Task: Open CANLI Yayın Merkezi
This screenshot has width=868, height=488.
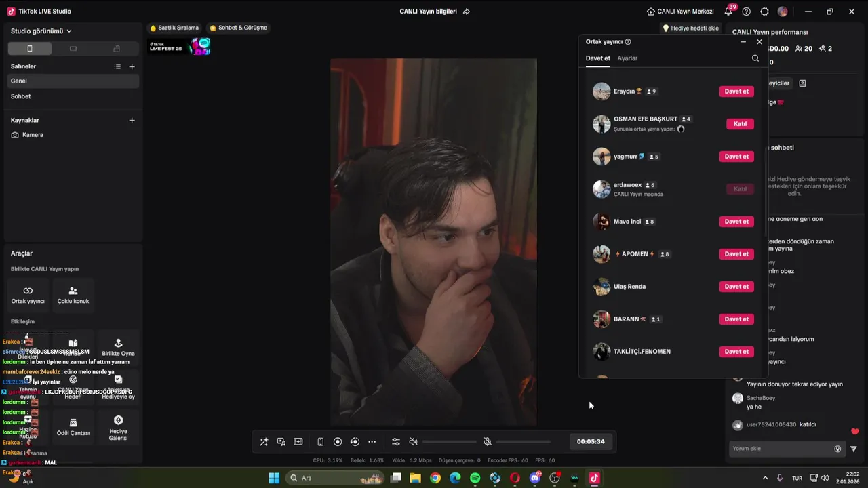Action: (680, 12)
